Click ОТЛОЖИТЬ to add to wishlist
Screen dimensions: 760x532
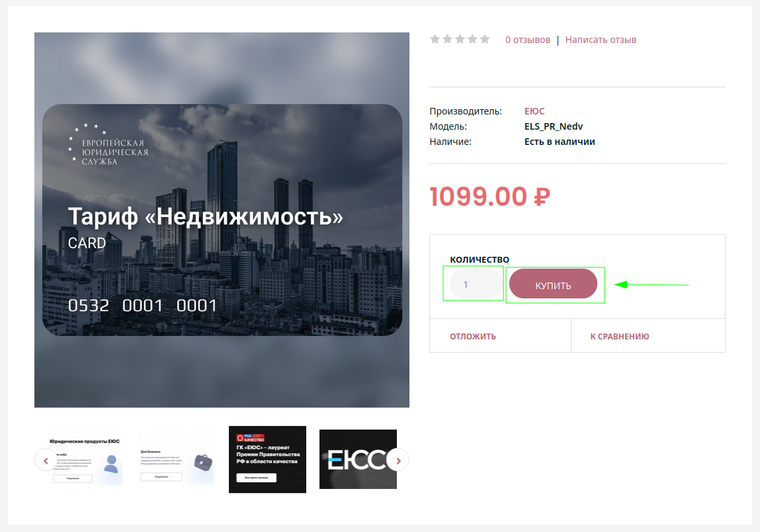[x=472, y=337]
